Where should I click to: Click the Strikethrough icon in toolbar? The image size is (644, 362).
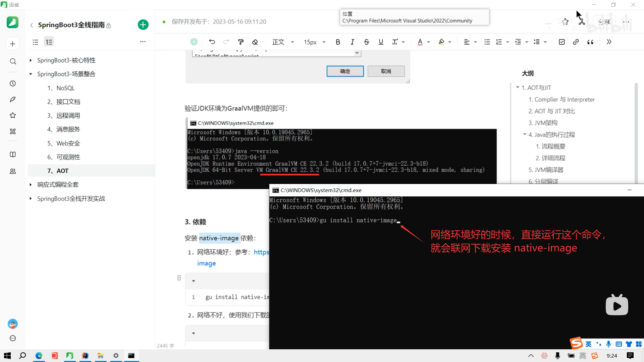pyautogui.click(x=366, y=42)
